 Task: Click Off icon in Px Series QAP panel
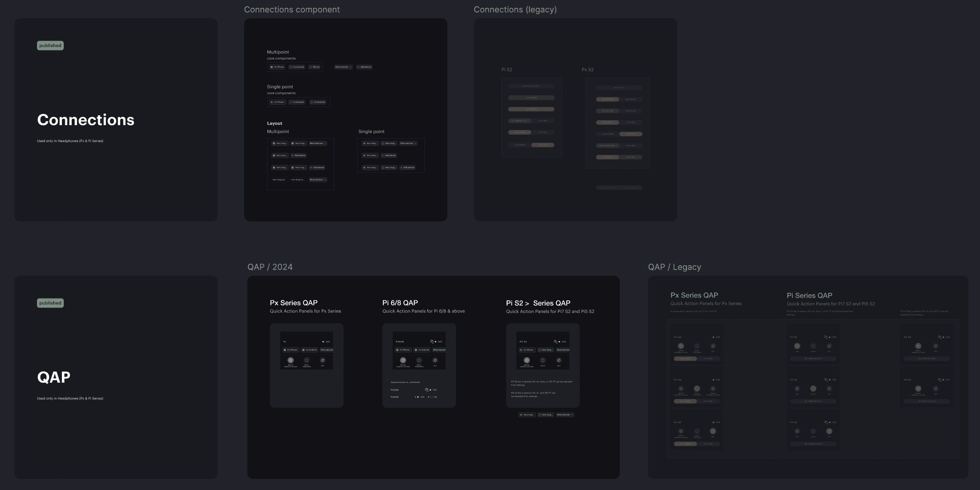pos(323,360)
